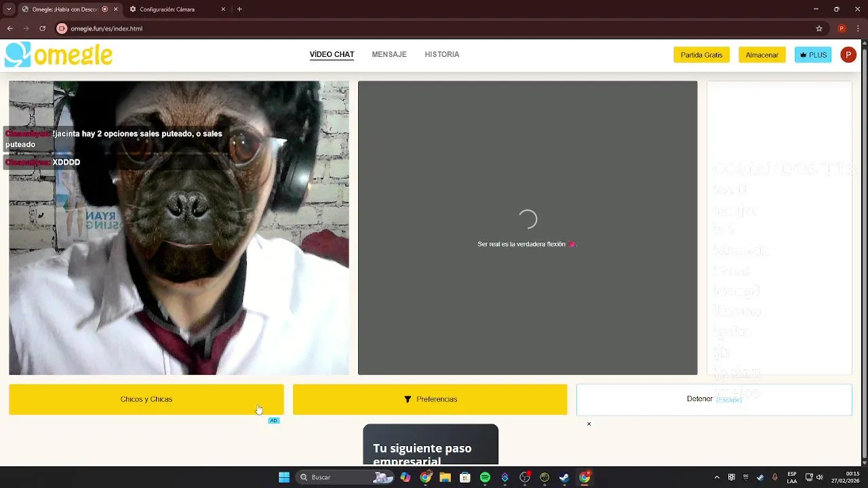
Task: Click the Escape shortcut hint on Detener
Action: [729, 399]
